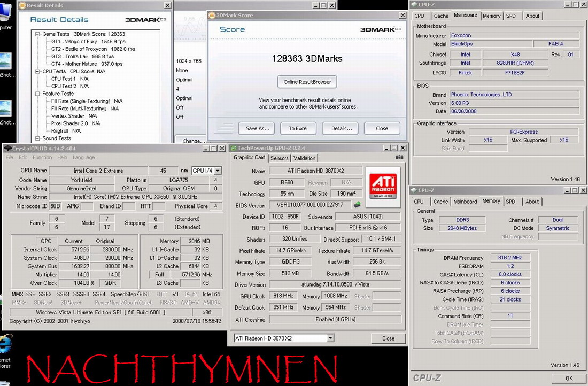Open the CPU1/4 selector dropdown in CrystalCPUID
This screenshot has width=588, height=386.
218,171
